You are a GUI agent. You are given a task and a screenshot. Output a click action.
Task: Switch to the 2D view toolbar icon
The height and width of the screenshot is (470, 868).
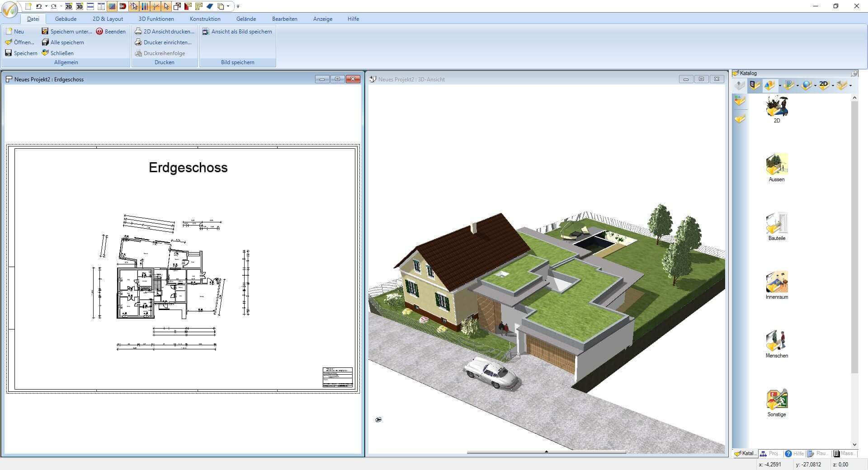click(68, 6)
